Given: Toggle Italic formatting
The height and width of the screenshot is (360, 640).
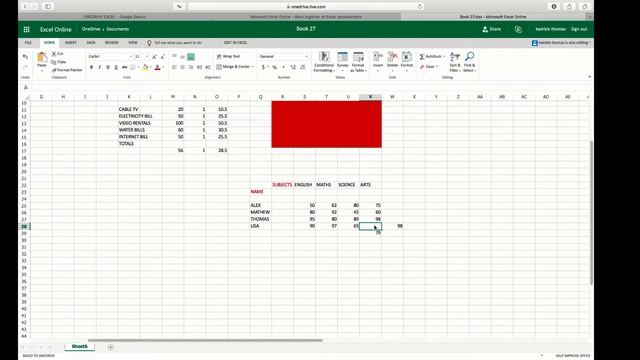Looking at the screenshot, I should coord(100,67).
